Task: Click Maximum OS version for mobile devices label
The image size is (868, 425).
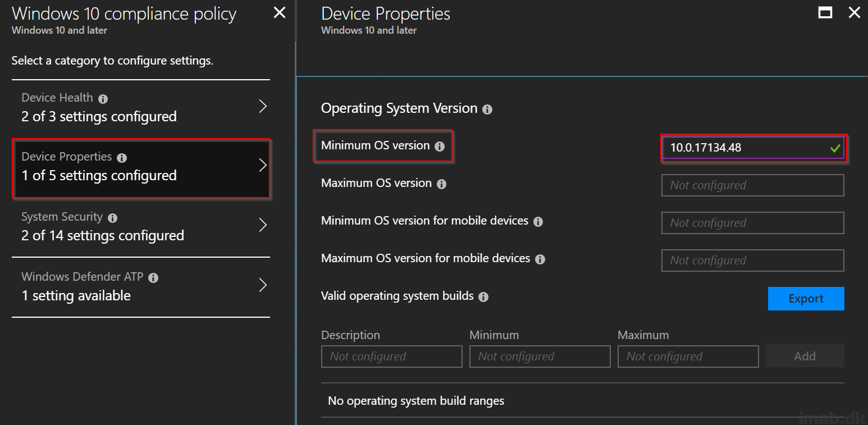Action: (426, 258)
